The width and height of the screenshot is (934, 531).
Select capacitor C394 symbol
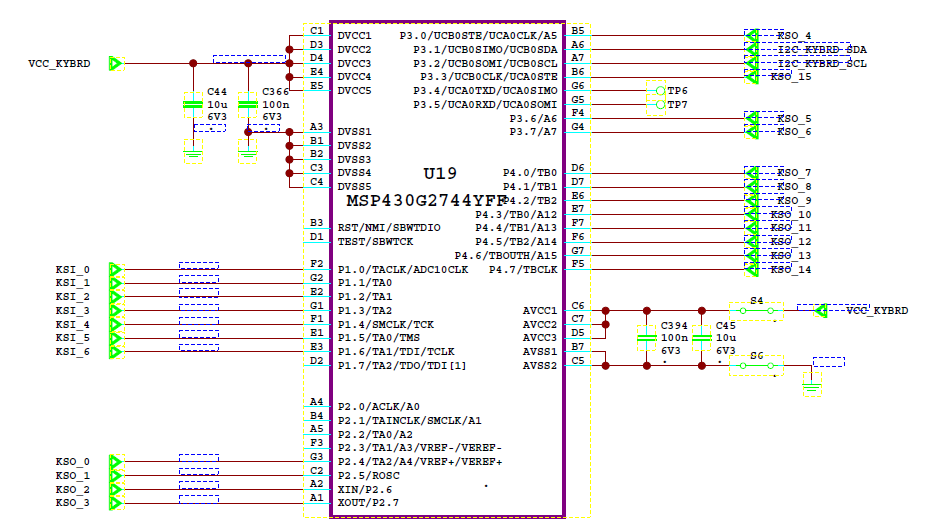click(647, 339)
